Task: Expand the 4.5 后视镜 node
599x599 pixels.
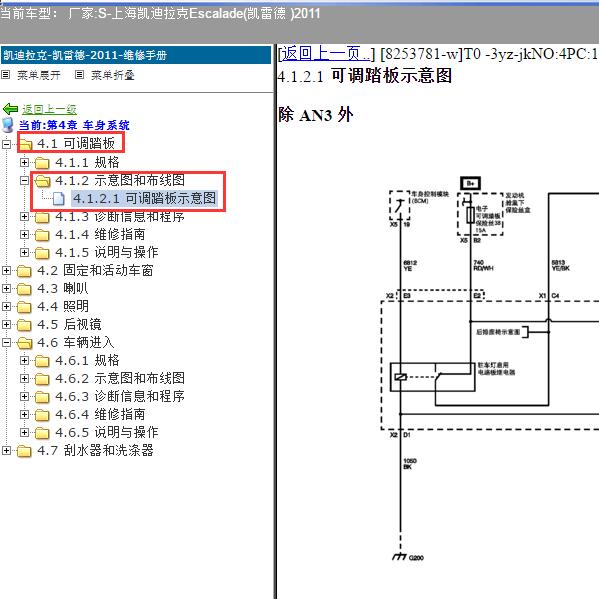Action: pyautogui.click(x=6, y=324)
